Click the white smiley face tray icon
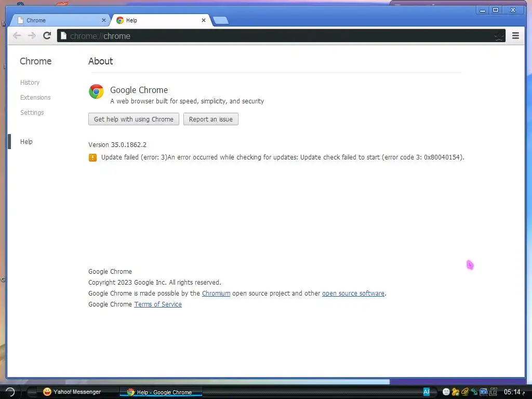The height and width of the screenshot is (399, 532). point(446,392)
